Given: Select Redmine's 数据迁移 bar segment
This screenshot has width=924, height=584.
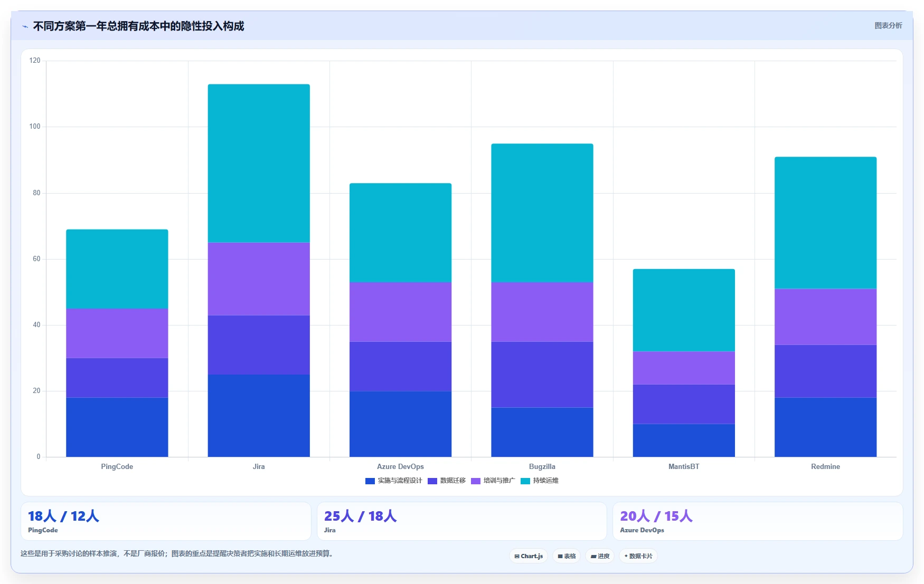Looking at the screenshot, I should pos(825,371).
